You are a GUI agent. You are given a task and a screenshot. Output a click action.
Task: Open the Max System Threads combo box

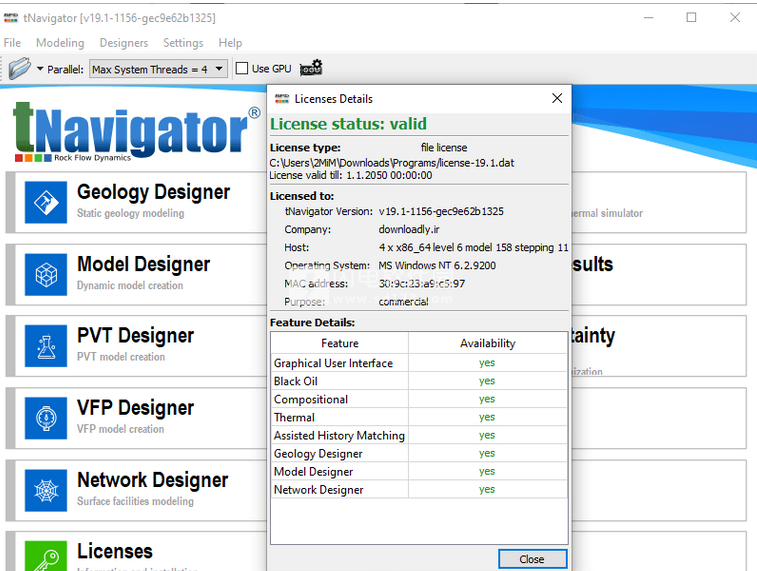[158, 69]
